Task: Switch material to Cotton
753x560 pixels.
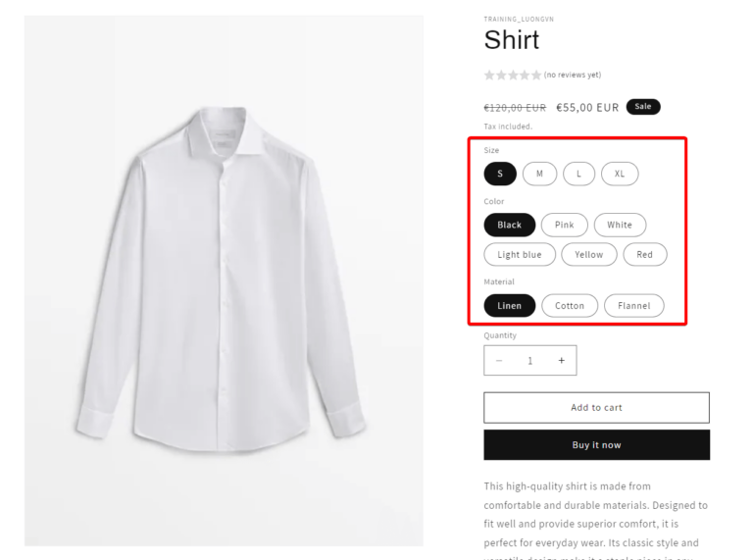Action: (570, 305)
